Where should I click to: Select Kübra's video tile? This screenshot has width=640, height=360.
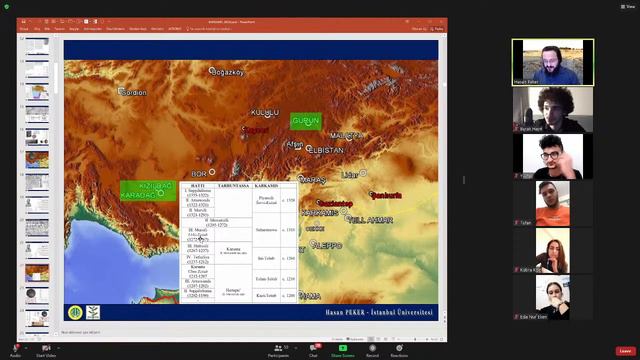coord(553,250)
